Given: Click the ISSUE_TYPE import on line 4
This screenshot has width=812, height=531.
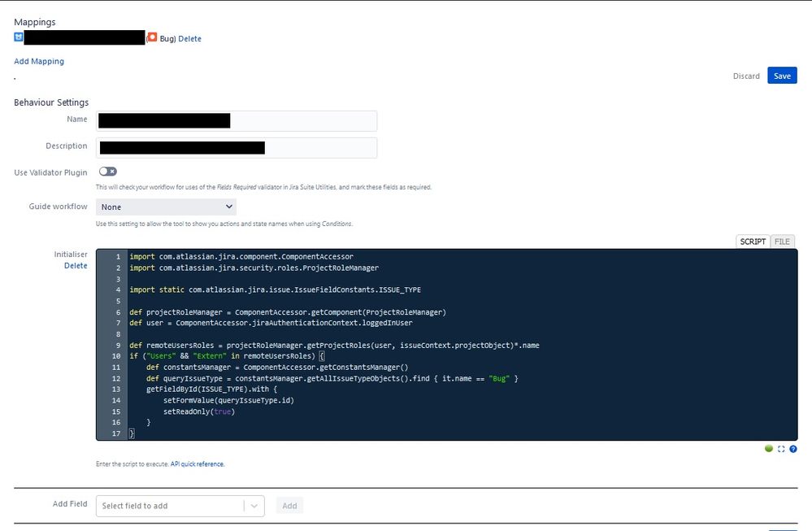Looking at the screenshot, I should click(x=275, y=289).
